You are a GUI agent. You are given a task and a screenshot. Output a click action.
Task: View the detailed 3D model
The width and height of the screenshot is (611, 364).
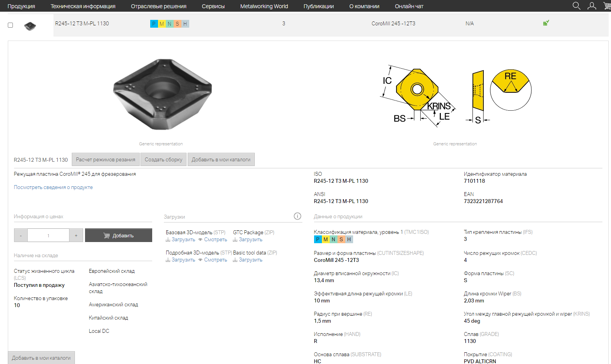coord(213,260)
